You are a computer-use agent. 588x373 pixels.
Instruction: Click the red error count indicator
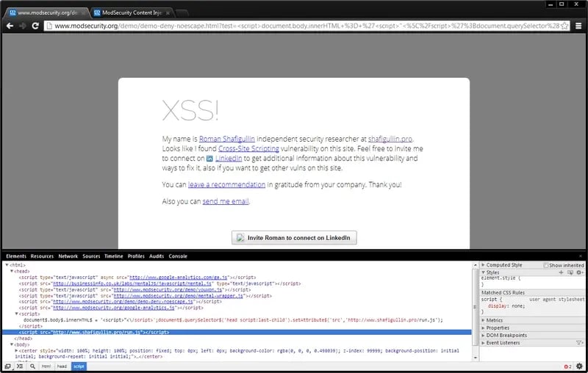567,366
